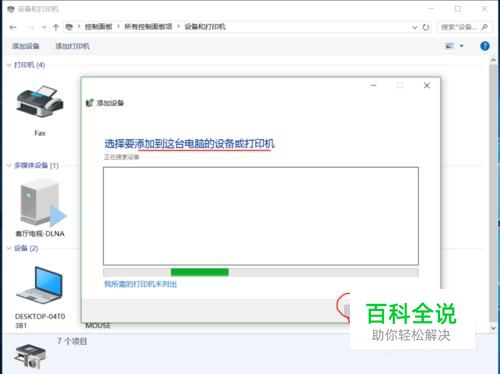
Task: Click the Back arrow in the explorer window
Action: (13, 27)
